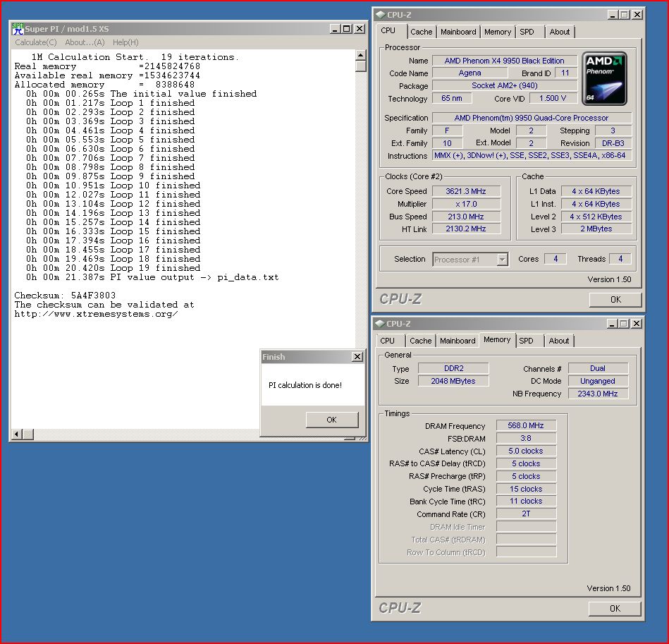The image size is (669, 644).
Task: Close the Finish dialog with X
Action: tap(357, 357)
